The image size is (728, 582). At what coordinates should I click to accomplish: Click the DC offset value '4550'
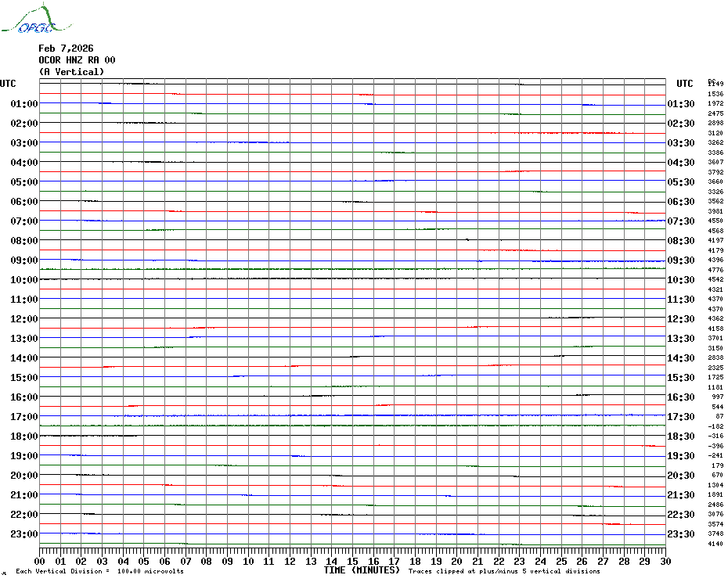pos(715,221)
